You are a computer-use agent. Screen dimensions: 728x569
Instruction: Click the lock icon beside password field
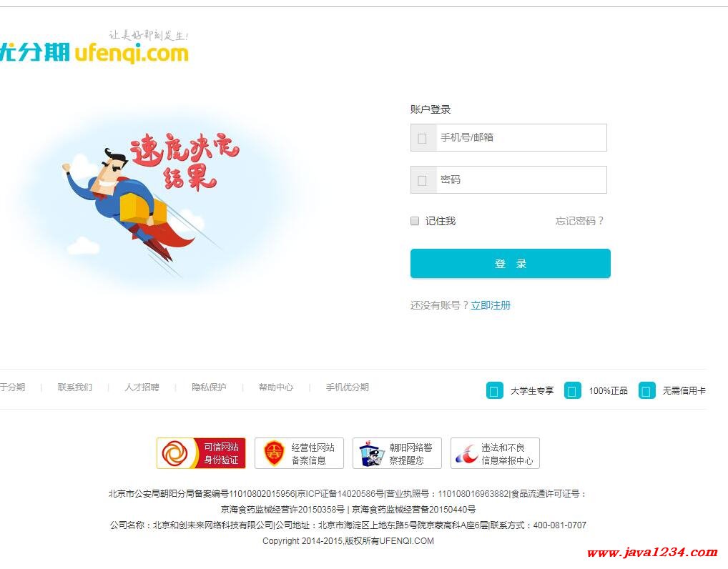click(423, 181)
